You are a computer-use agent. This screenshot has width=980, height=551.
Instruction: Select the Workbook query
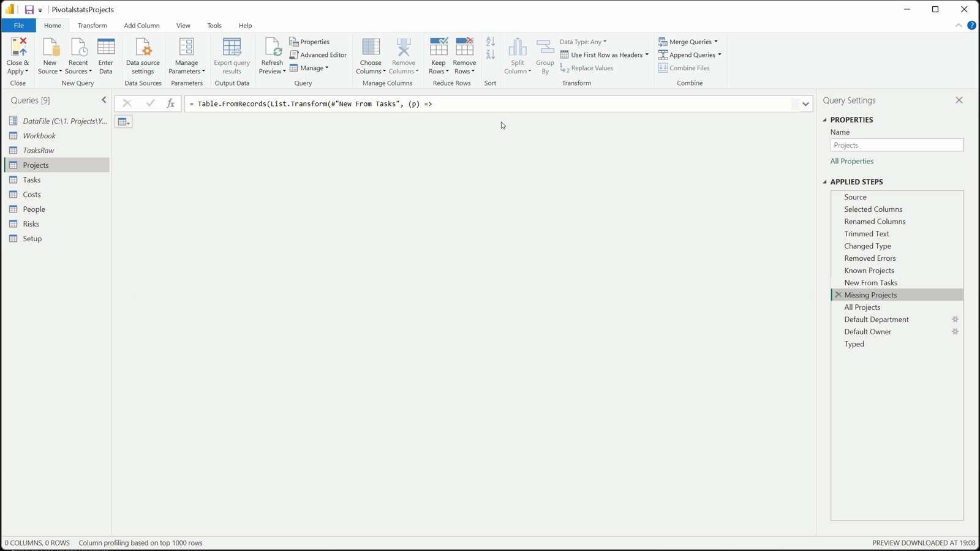(57, 136)
